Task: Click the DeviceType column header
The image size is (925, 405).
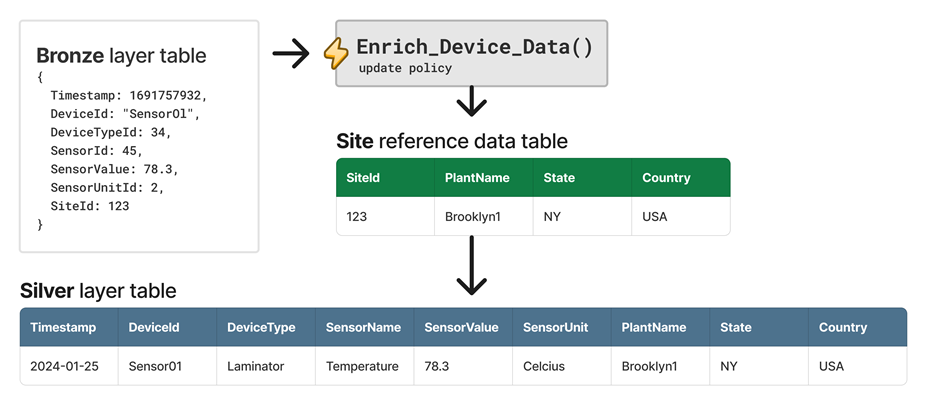Action: coord(261,327)
